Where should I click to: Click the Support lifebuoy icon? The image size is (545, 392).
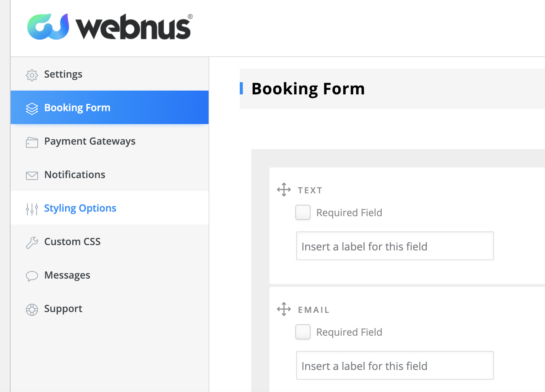(32, 309)
